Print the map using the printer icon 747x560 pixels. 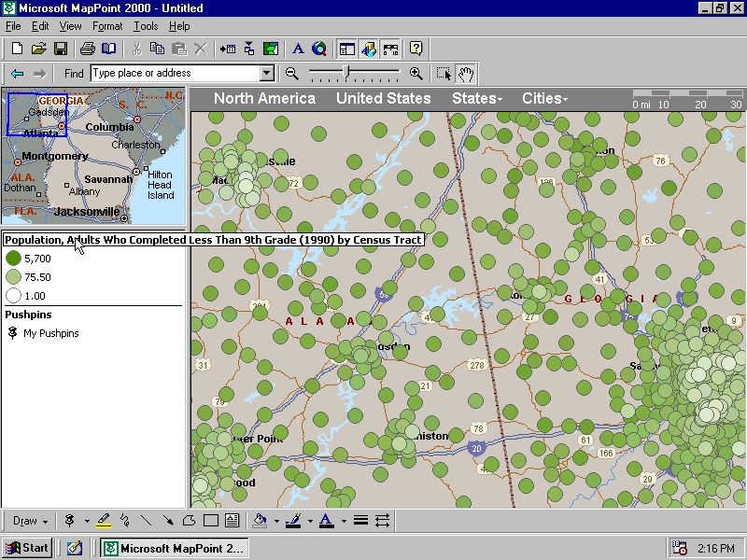pyautogui.click(x=88, y=49)
